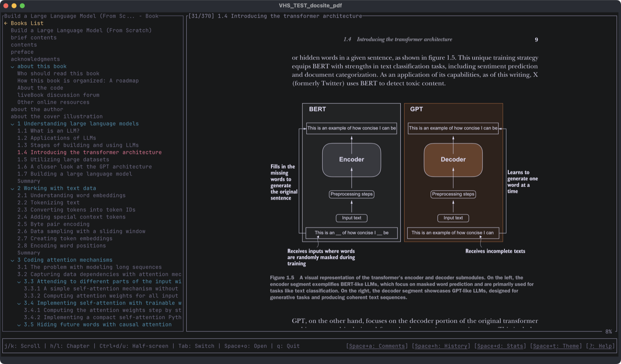Click the Encoder box in BERT diagram
Screen dimensions: 621x364
(351, 159)
